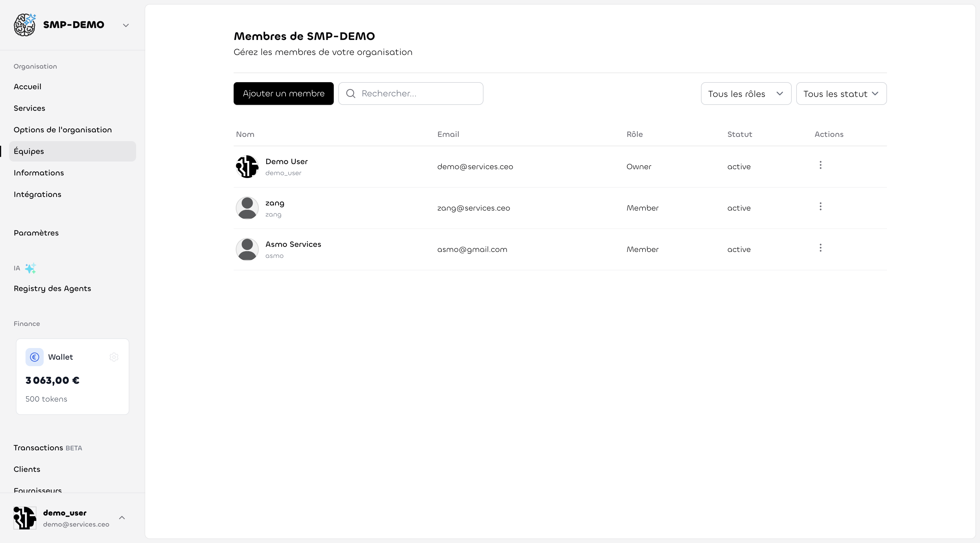Click the Wallet settings gear icon
The height and width of the screenshot is (543, 980).
tap(114, 357)
